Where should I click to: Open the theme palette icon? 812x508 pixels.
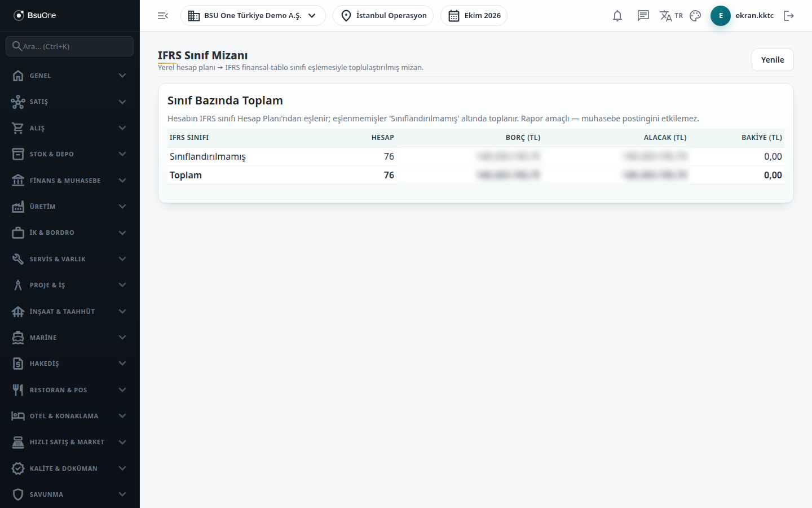pyautogui.click(x=695, y=16)
